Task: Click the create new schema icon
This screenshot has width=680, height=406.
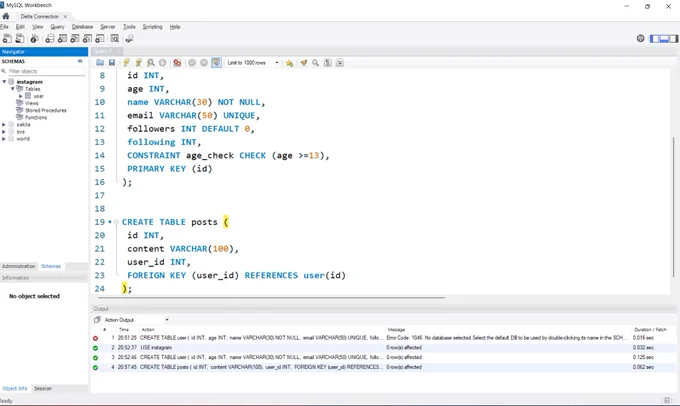Action: tap(50, 39)
